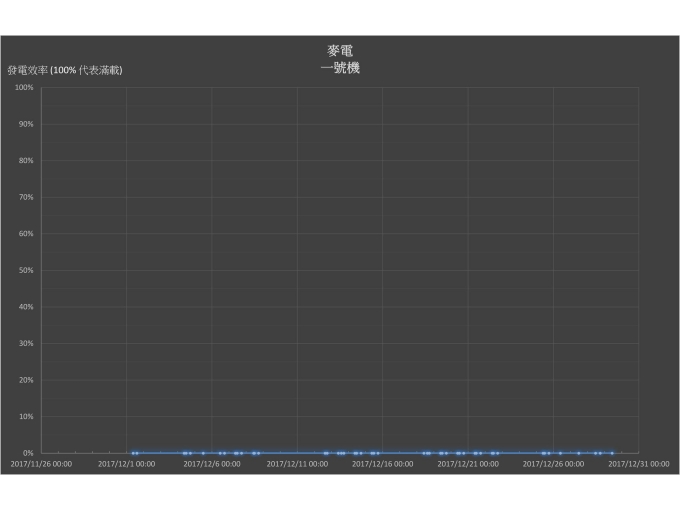Select the 2017/12/21 00:00 date label
680x510 pixels.
click(x=468, y=464)
